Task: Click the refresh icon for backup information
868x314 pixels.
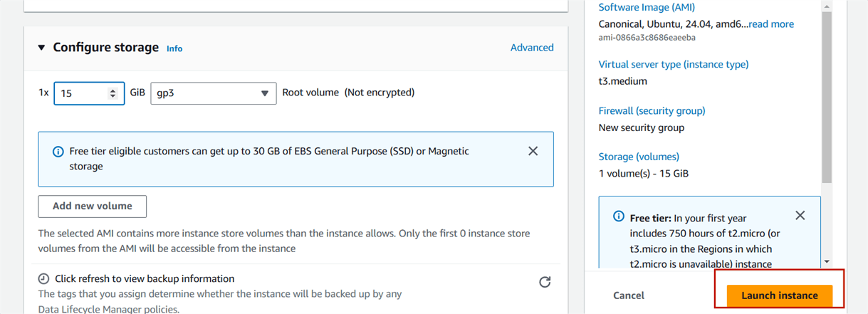Action: coord(545,282)
